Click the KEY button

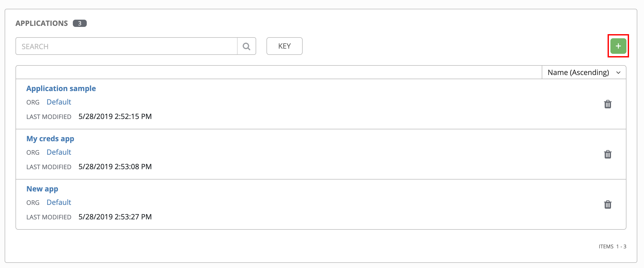(x=284, y=46)
